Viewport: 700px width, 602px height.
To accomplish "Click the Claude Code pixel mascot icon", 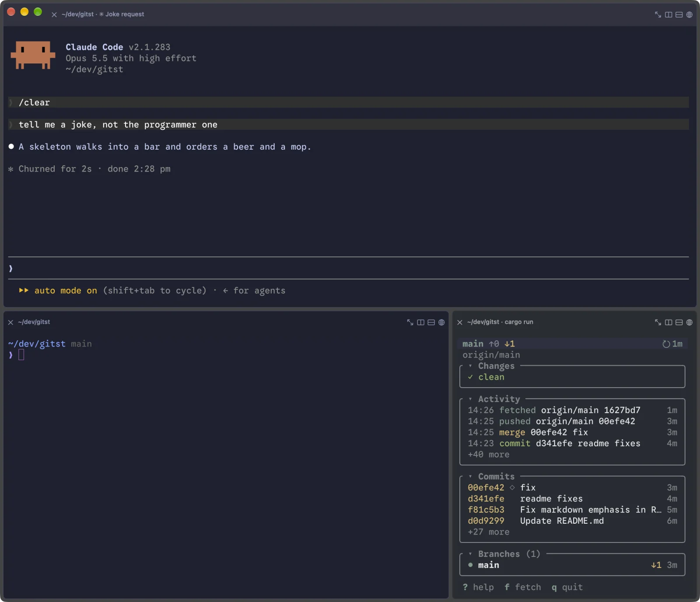I will 33,55.
